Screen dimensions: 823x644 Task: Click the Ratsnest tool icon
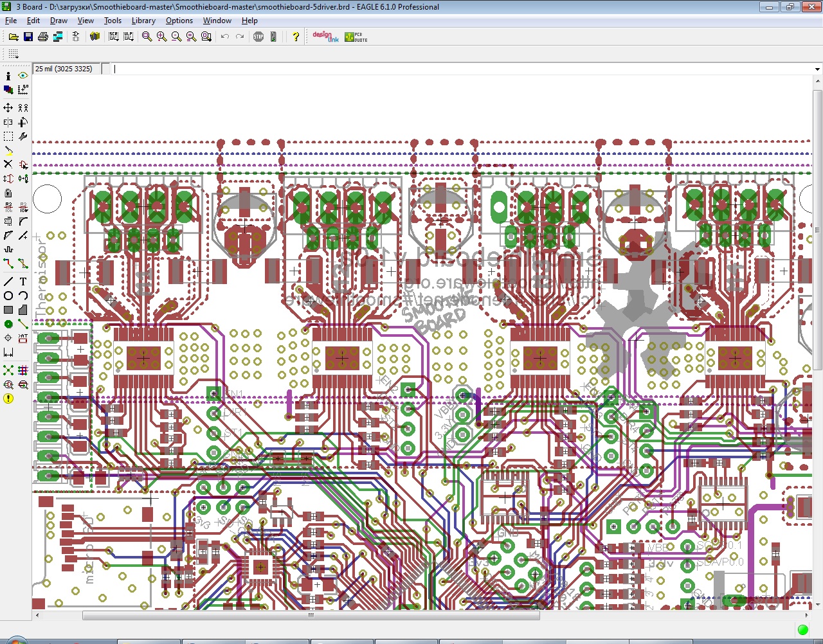point(8,370)
